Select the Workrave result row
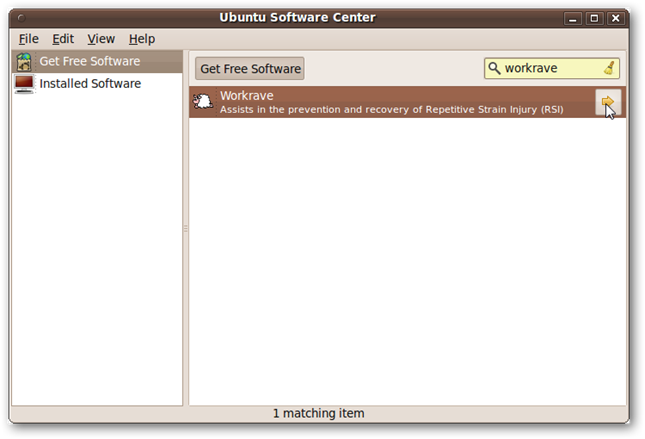The height and width of the screenshot is (439, 645). click(407, 102)
